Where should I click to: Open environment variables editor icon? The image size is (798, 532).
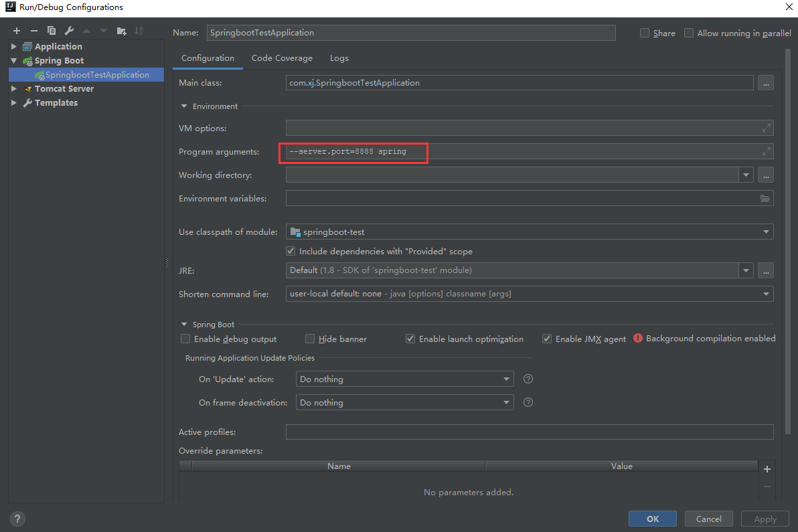pyautogui.click(x=765, y=198)
